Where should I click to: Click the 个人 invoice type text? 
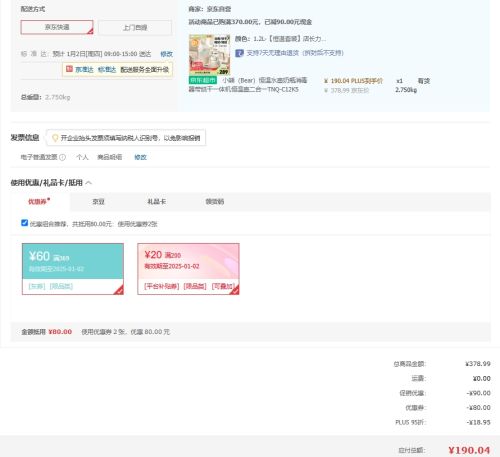pyautogui.click(x=82, y=157)
